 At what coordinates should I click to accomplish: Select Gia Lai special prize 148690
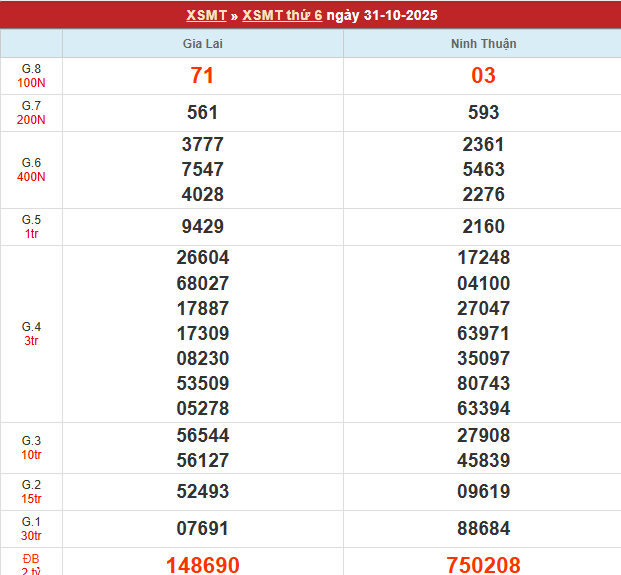tap(202, 565)
